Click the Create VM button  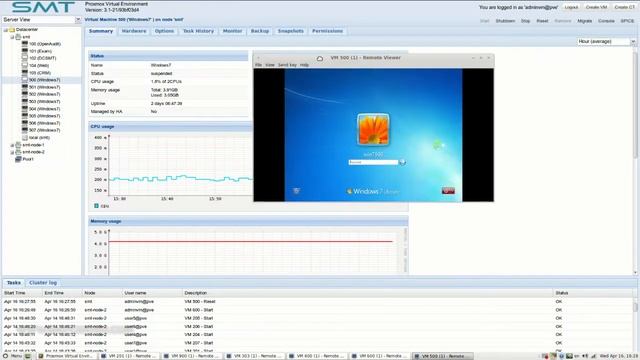[596, 7]
